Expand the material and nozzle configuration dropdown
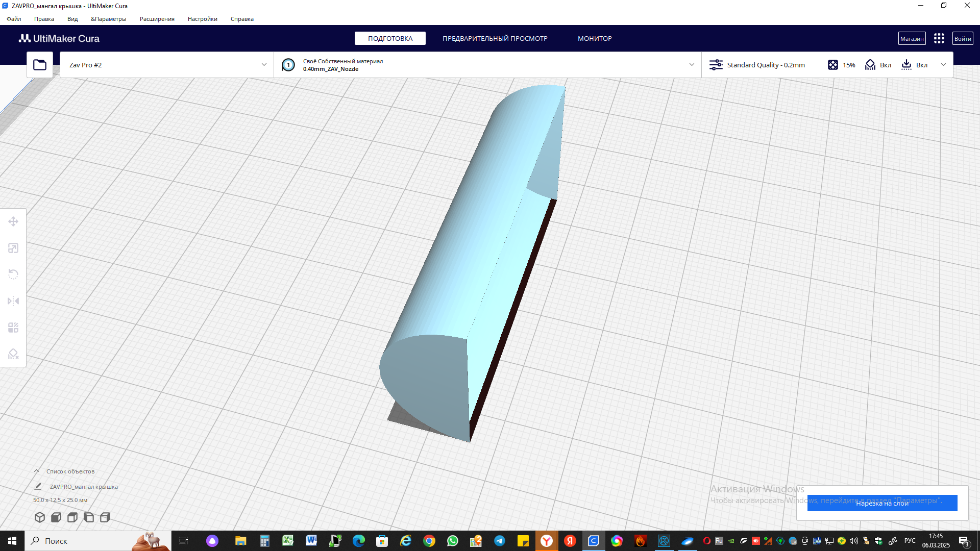 (692, 65)
